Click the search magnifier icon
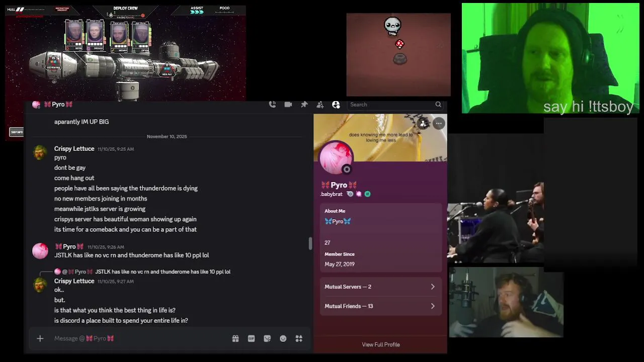Image resolution: width=644 pixels, height=362 pixels. coord(438,105)
